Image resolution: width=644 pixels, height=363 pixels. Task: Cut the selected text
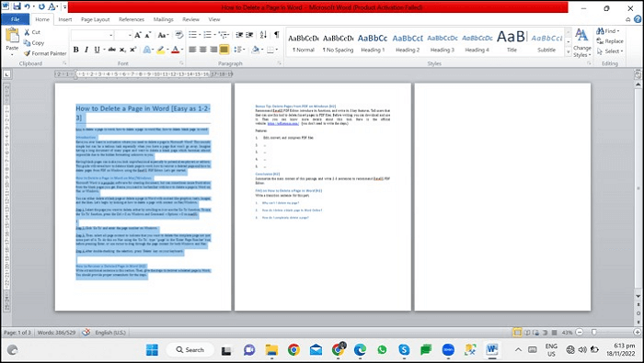32,32
